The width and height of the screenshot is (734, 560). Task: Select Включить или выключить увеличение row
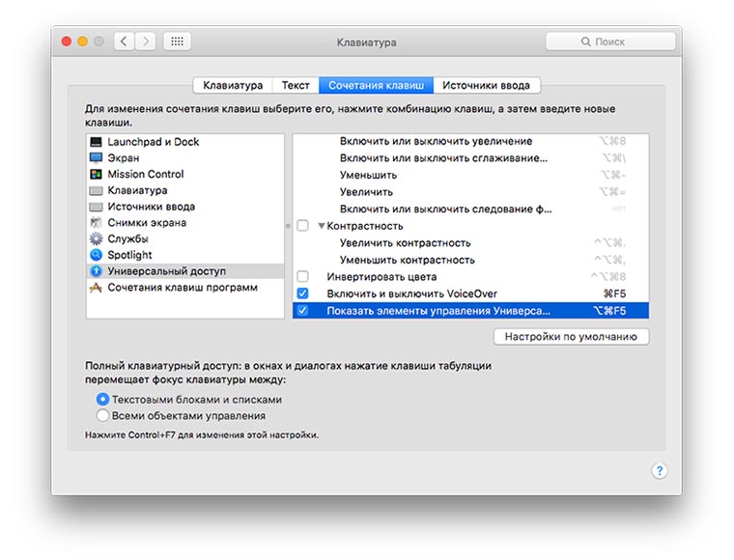(470, 141)
